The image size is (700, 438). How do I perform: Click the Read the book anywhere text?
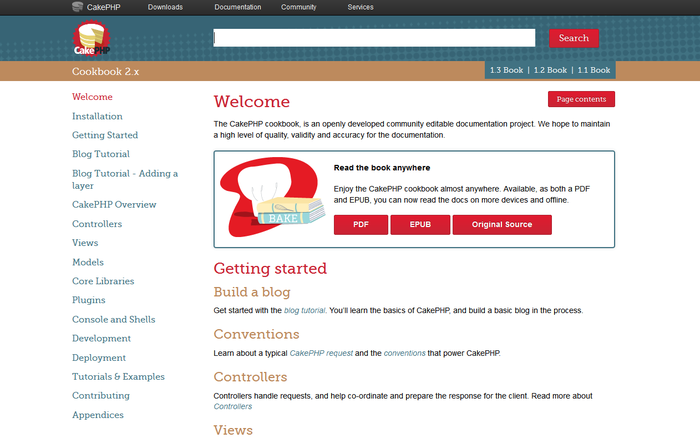pyautogui.click(x=382, y=168)
